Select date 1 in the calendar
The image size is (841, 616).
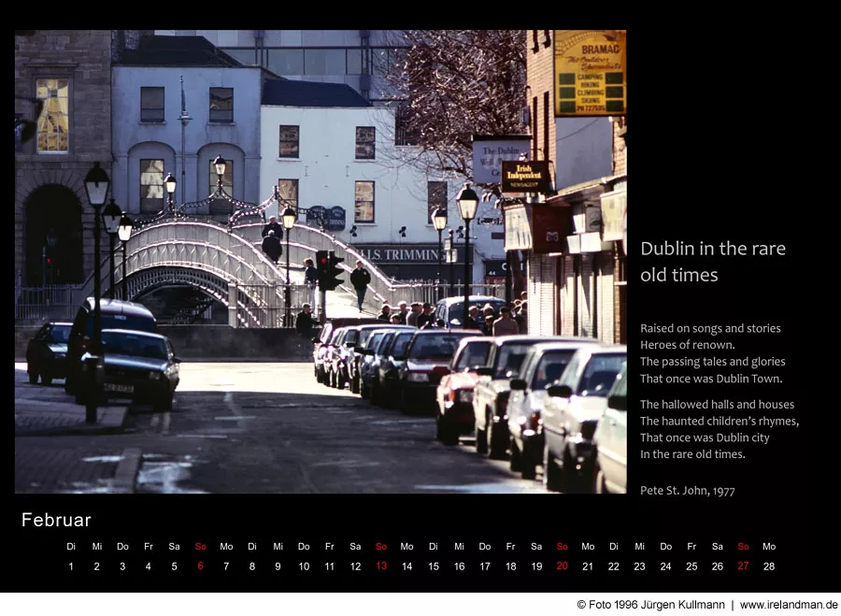pyautogui.click(x=71, y=566)
